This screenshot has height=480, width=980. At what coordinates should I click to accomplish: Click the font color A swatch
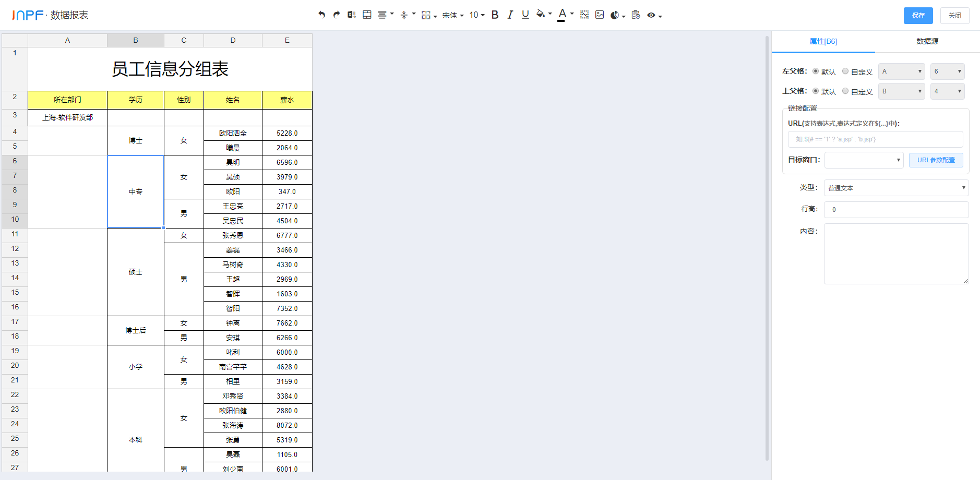pos(561,15)
